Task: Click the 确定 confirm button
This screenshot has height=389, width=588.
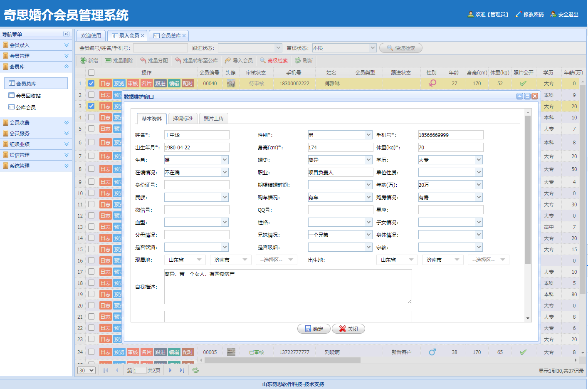Action: click(x=314, y=329)
